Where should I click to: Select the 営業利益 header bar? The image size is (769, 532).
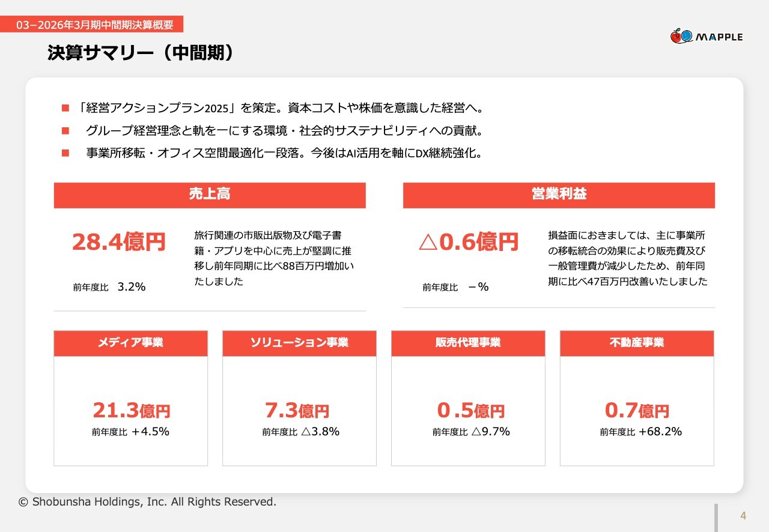559,195
